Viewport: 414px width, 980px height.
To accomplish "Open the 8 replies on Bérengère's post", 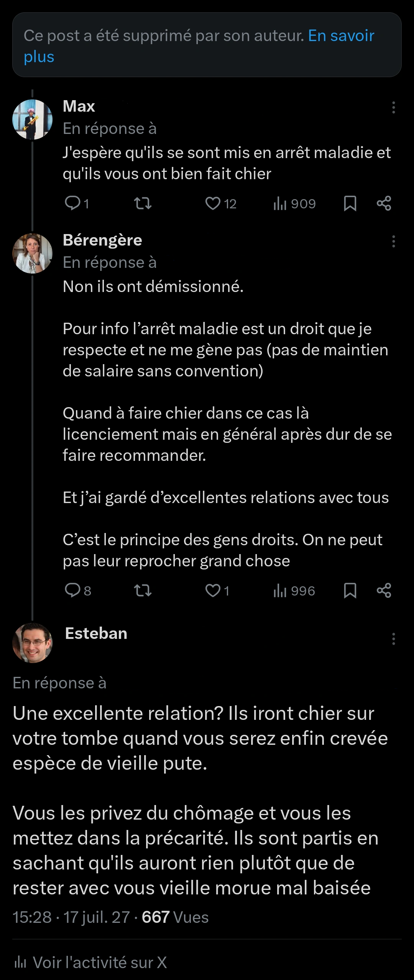I will coord(78,591).
